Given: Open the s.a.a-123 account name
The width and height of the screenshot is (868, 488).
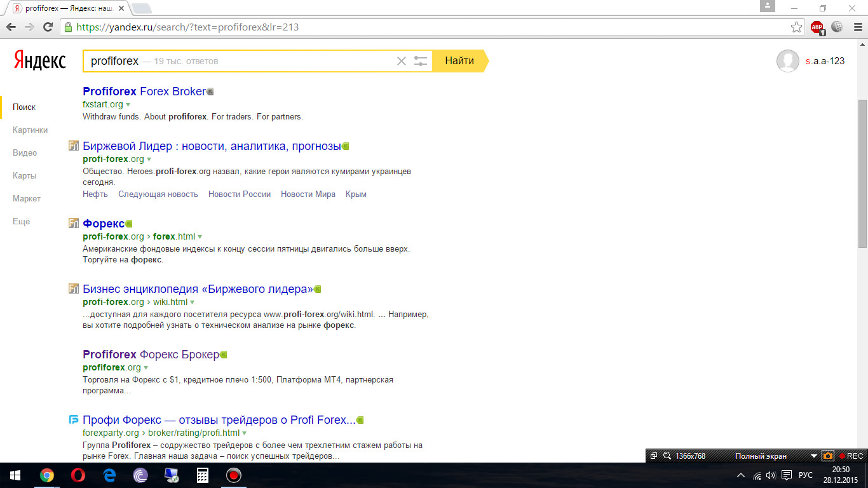Looking at the screenshot, I should tap(825, 61).
